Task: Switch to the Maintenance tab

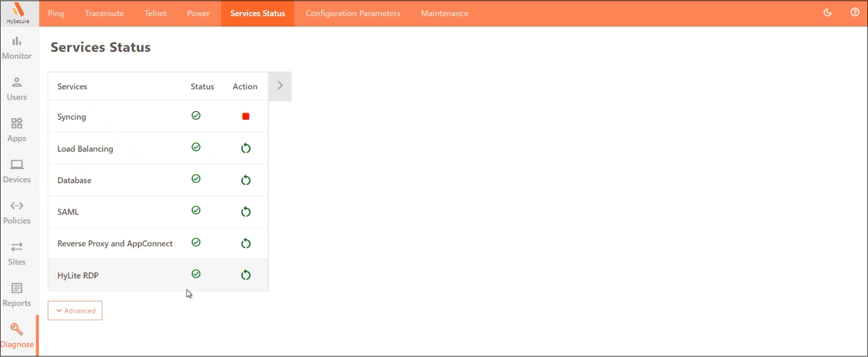Action: pyautogui.click(x=444, y=13)
